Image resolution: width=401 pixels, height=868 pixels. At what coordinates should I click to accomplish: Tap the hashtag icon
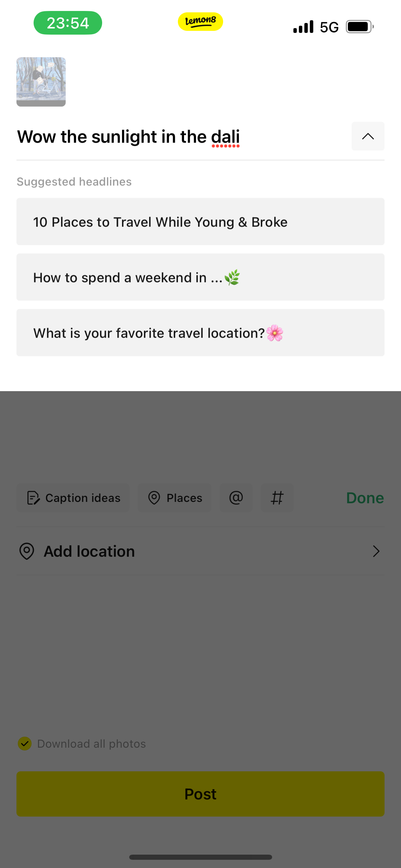[x=277, y=498]
